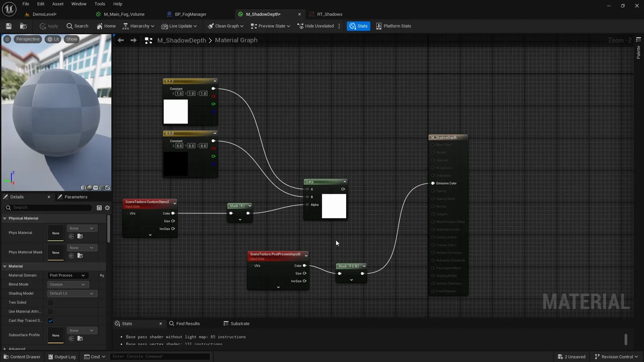Open the Palette side panel
Viewport: 644px width, 362px height.
(638, 49)
